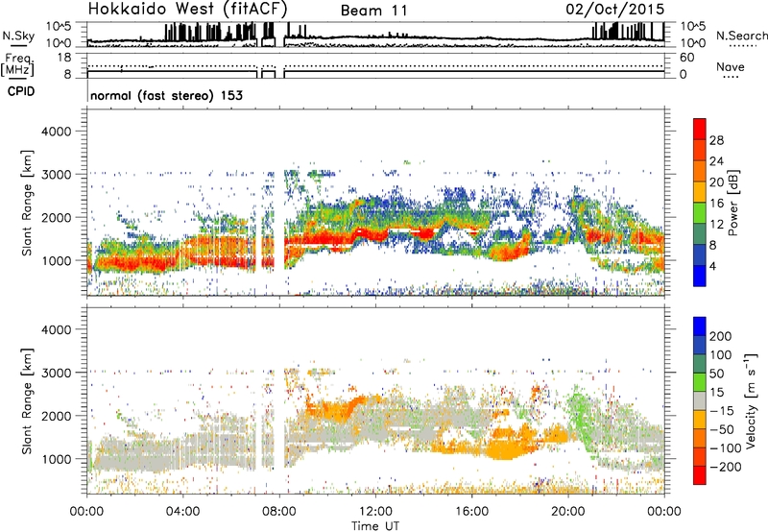Click the gray segment of the velocity colorbar
The width and height of the screenshot is (768, 532).
700,400
